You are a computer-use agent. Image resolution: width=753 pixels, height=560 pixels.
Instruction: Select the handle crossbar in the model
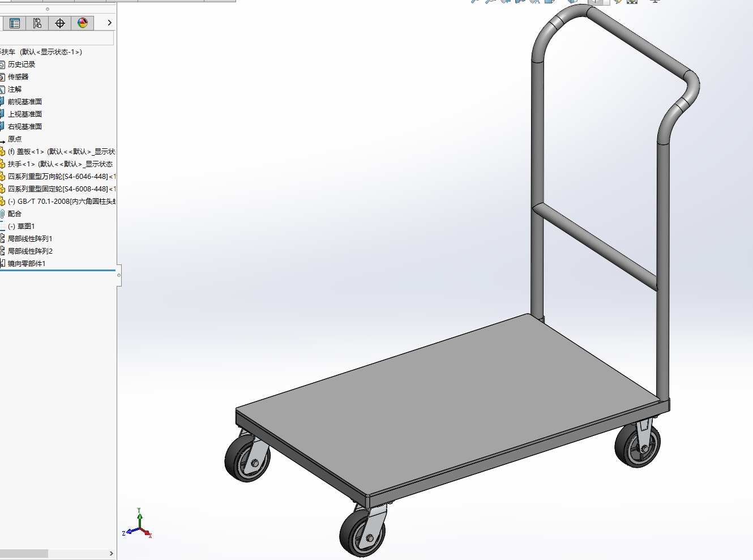pyautogui.click(x=594, y=246)
